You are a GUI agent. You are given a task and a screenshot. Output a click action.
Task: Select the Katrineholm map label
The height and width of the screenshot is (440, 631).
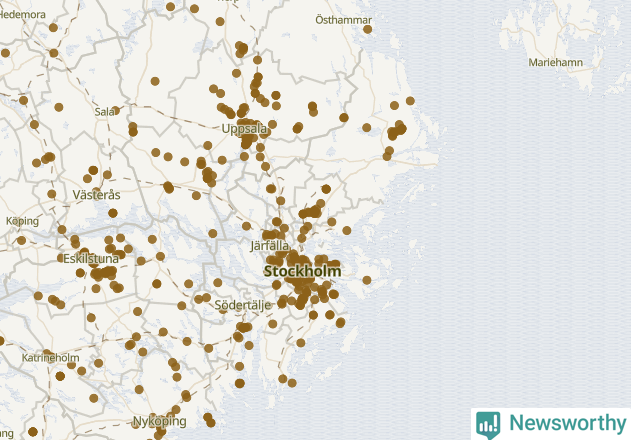click(51, 357)
